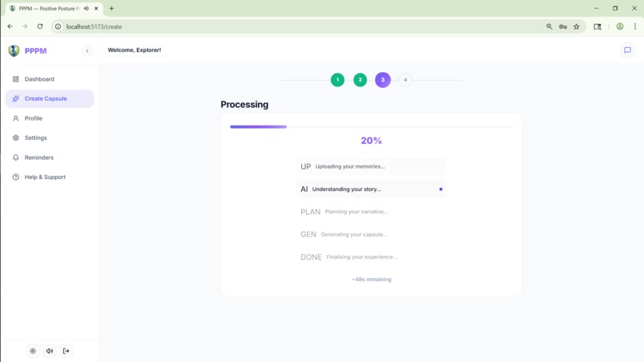Click the processing progress bar
The height and width of the screenshot is (362, 644).
372,127
